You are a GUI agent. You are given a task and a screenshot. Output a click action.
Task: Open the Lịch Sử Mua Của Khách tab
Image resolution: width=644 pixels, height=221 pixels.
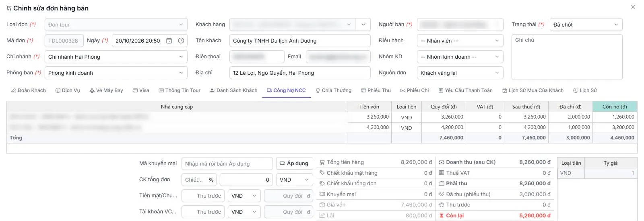pos(533,90)
